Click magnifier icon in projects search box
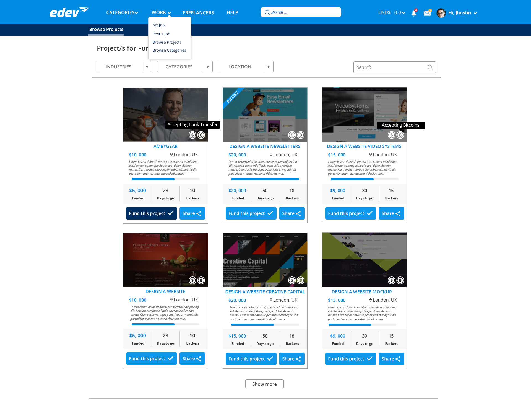 pos(430,67)
